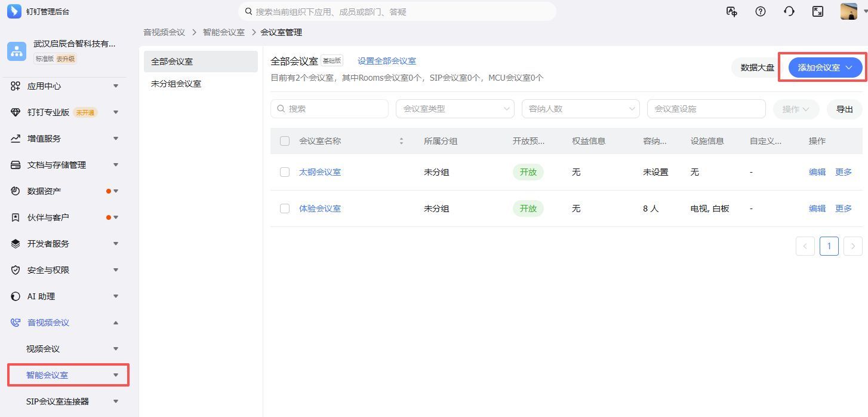The width and height of the screenshot is (868, 417).
Task: Toggle the select-all checkbox in table header
Action: pyautogui.click(x=285, y=141)
